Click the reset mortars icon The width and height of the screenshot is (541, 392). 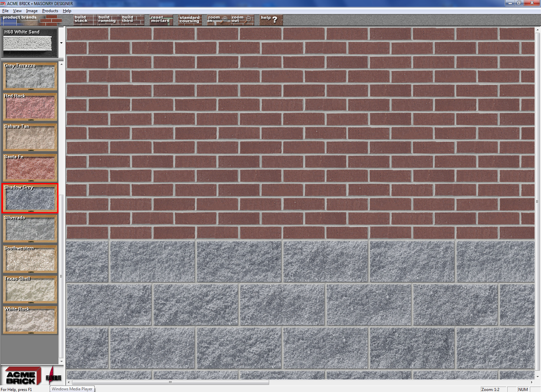coord(161,20)
